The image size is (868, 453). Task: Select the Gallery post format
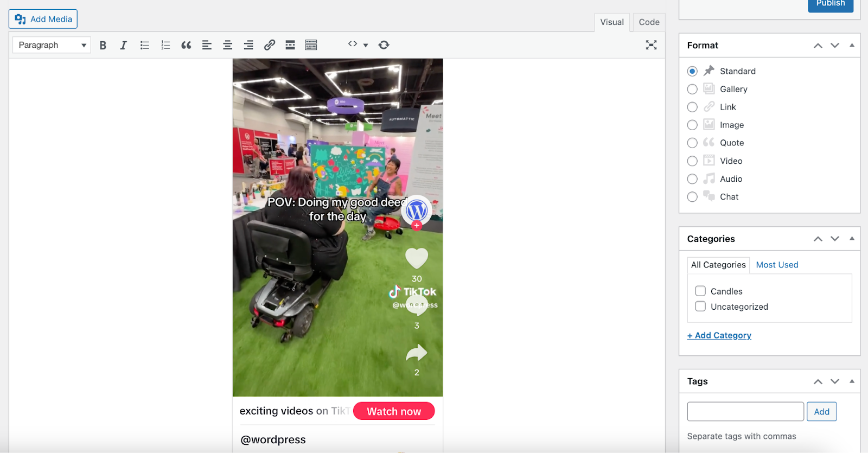[692, 89]
